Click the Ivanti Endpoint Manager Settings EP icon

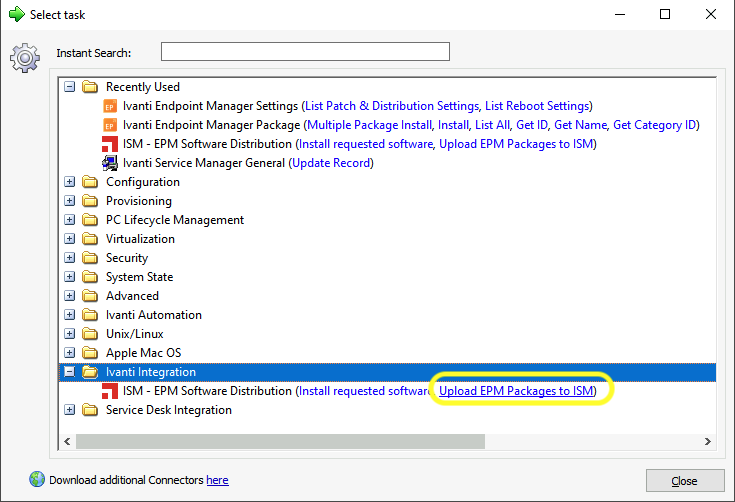click(110, 106)
